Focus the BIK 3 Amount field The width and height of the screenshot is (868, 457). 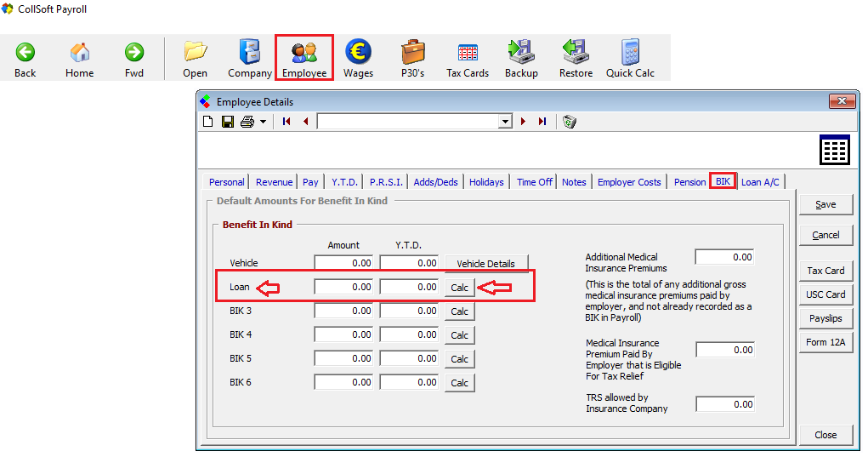343,311
